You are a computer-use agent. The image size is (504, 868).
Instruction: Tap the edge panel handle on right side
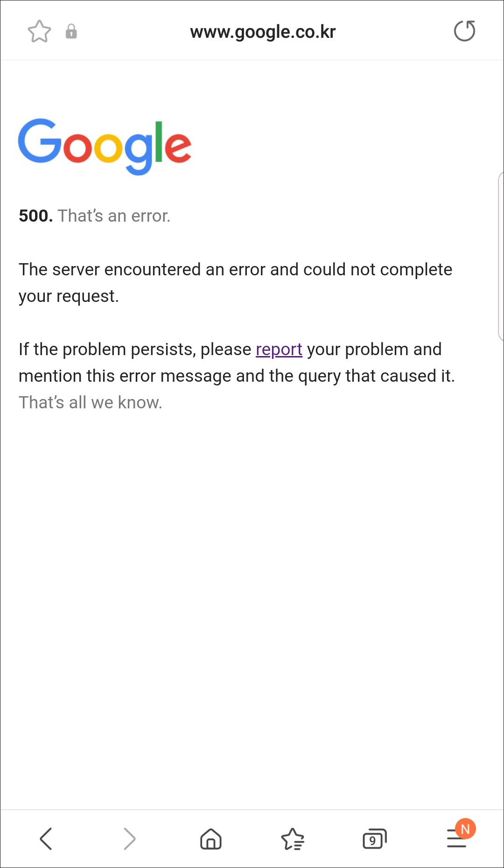click(501, 256)
